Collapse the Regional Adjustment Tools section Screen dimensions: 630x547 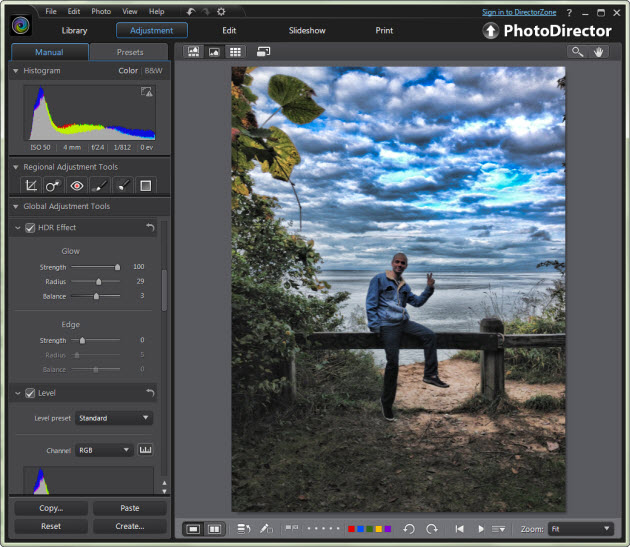[16, 167]
